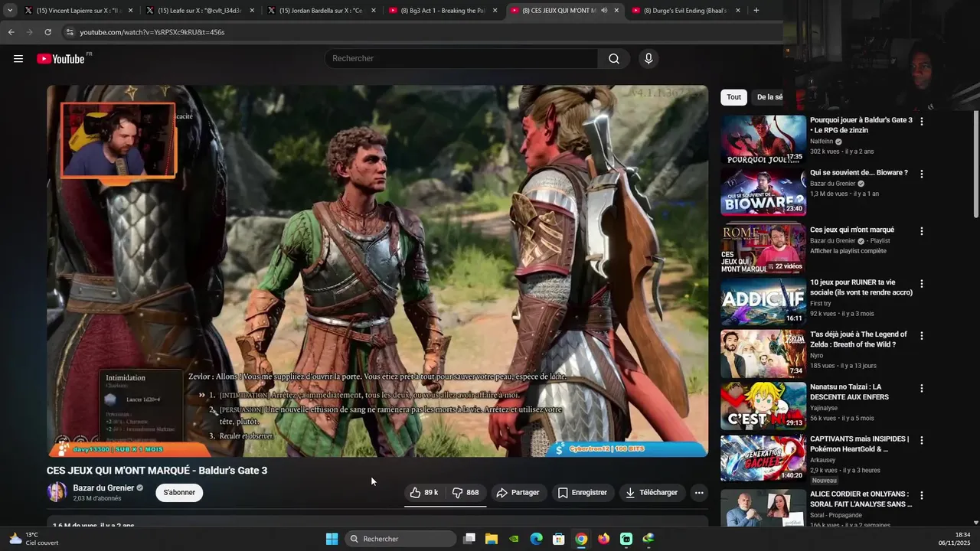The height and width of the screenshot is (551, 980).
Task: Go back with the browser back arrow
Action: pos(11,32)
